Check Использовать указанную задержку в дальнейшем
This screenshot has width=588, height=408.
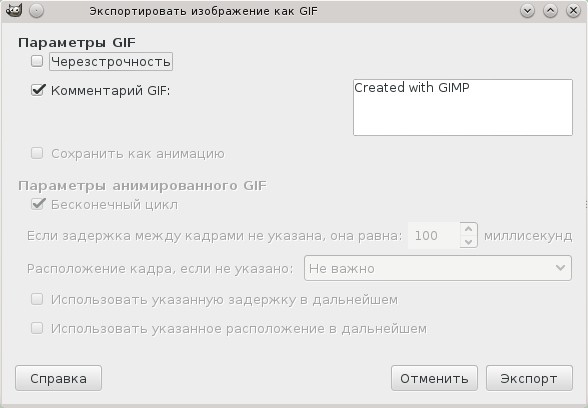click(37, 299)
